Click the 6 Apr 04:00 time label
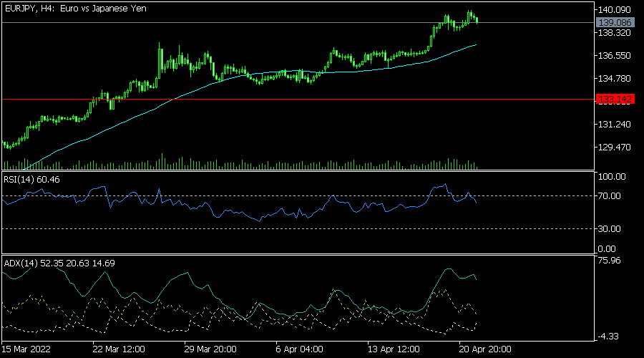Screen dimensions: 644x358 pyautogui.click(x=299, y=349)
